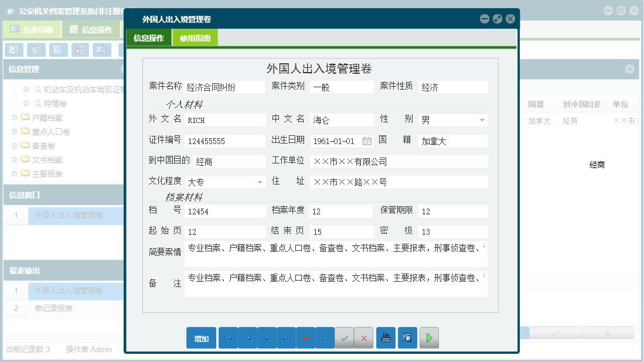
Task: Cancel edits with the red X in dialog
Action: coord(364,338)
